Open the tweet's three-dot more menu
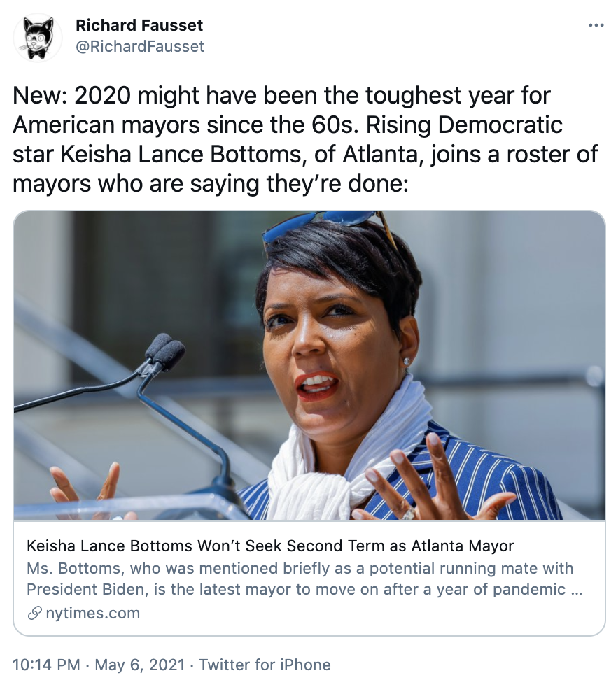The height and width of the screenshot is (687, 616). click(596, 26)
